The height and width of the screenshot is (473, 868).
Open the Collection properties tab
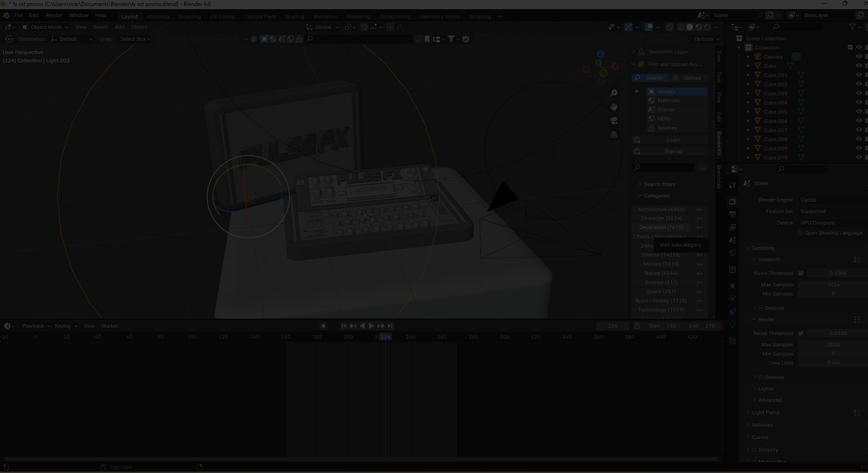point(732,270)
